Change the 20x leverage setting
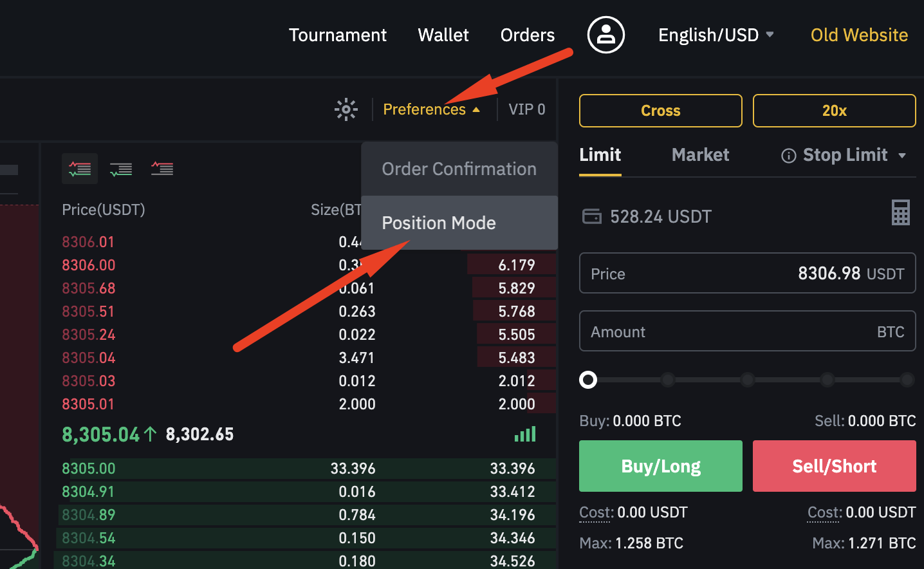Screen dimensions: 924x569 835,111
